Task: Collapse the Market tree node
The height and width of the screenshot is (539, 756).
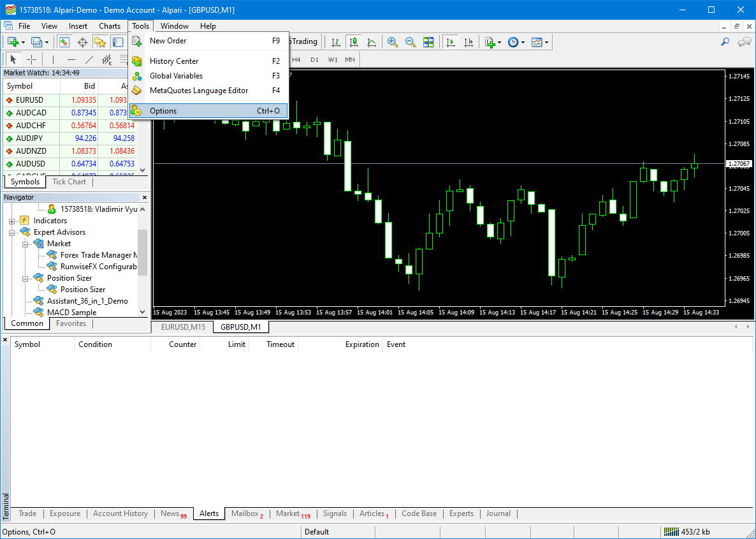Action: click(25, 244)
